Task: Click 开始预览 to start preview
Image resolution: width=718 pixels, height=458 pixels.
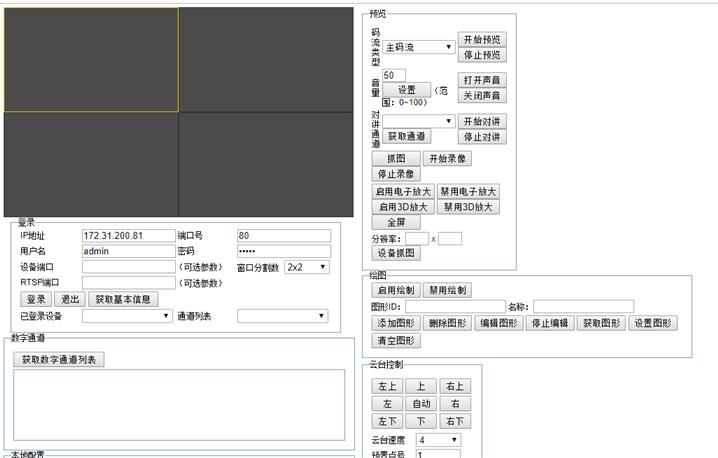Action: [483, 39]
